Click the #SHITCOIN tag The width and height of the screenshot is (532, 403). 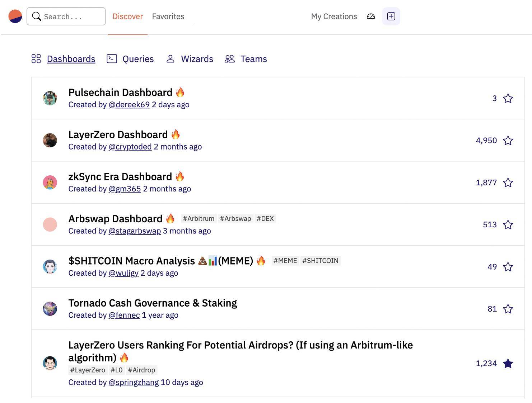click(x=321, y=261)
